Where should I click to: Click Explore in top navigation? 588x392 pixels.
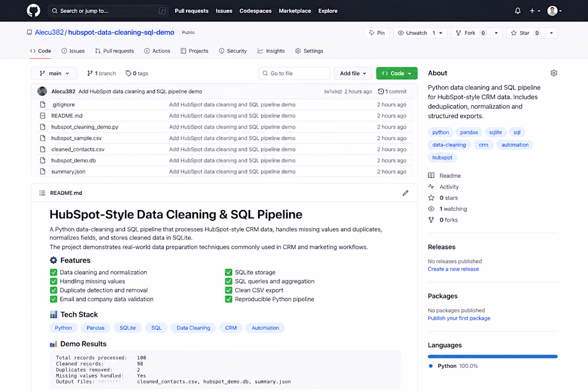(x=328, y=11)
